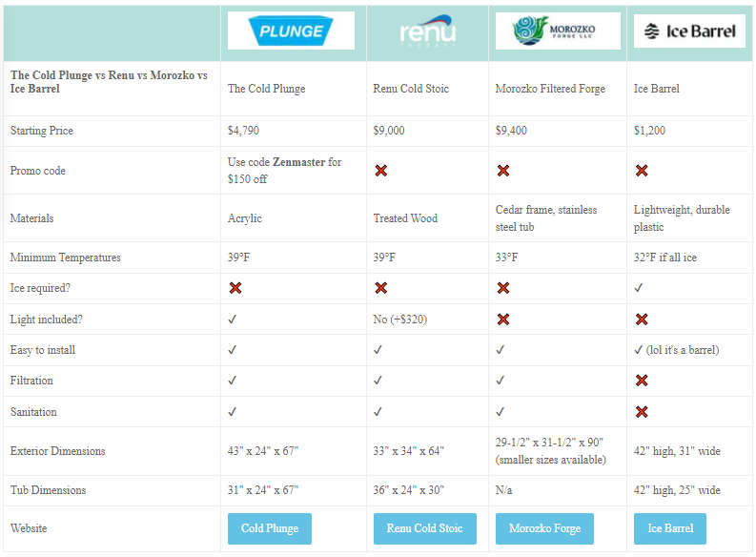Click Morozko's checkmark for Easy to install
Image resolution: width=756 pixels, height=557 pixels.
click(500, 350)
